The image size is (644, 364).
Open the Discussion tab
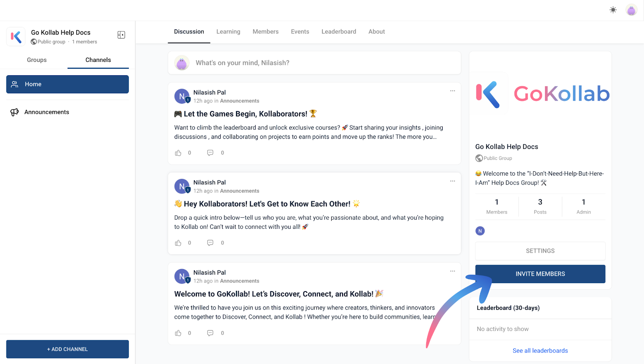tap(189, 32)
